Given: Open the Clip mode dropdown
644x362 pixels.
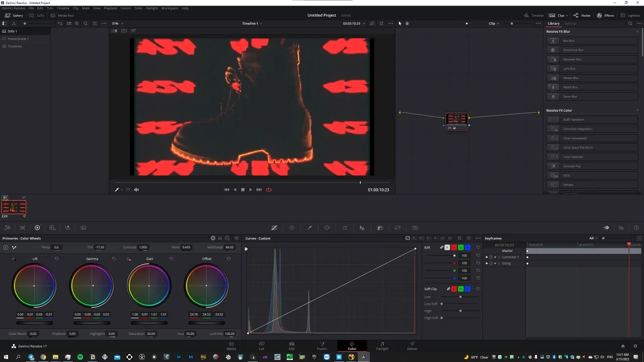Looking at the screenshot, I should 494,24.
